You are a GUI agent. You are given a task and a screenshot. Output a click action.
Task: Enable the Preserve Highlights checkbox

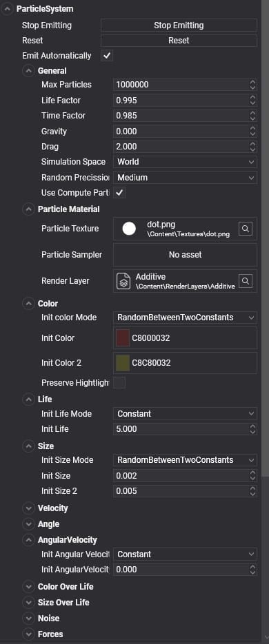point(119,383)
